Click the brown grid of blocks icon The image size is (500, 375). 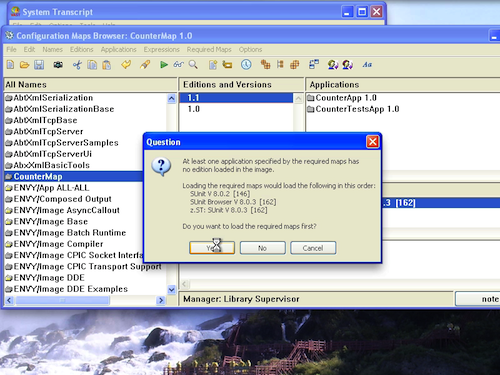[295, 64]
